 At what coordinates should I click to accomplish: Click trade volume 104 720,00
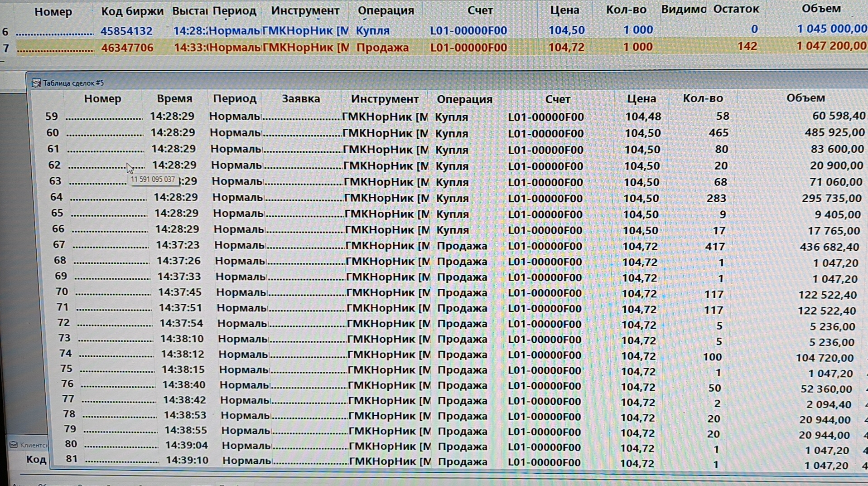coord(825,358)
